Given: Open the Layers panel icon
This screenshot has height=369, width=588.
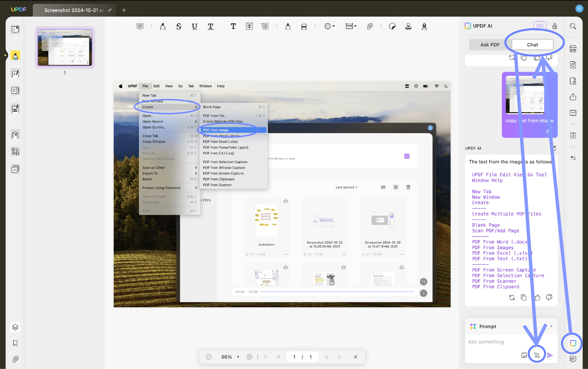Looking at the screenshot, I should [15, 327].
